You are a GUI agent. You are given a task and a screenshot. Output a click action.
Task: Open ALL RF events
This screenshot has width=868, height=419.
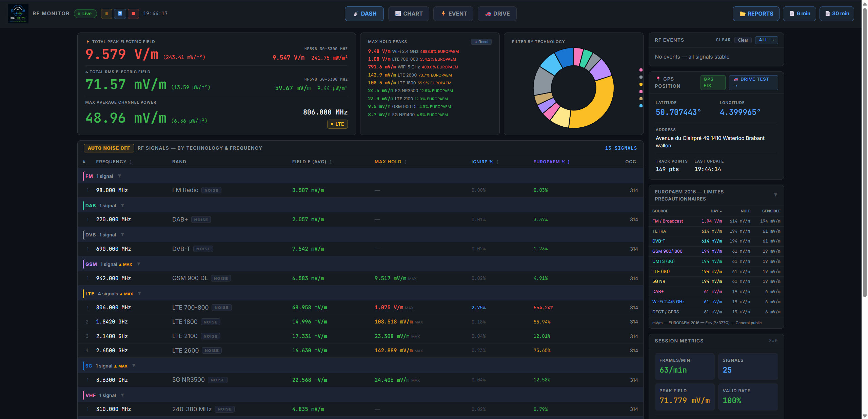tap(766, 40)
